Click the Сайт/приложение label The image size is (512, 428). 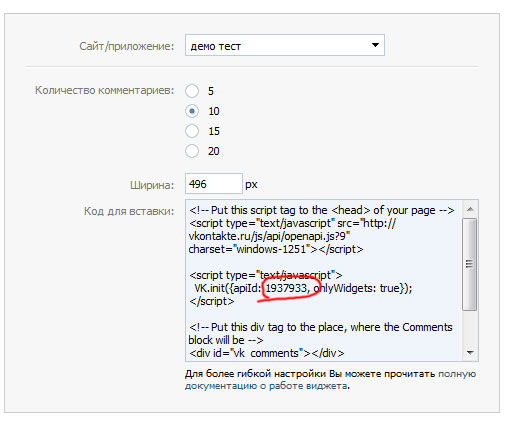click(x=127, y=46)
